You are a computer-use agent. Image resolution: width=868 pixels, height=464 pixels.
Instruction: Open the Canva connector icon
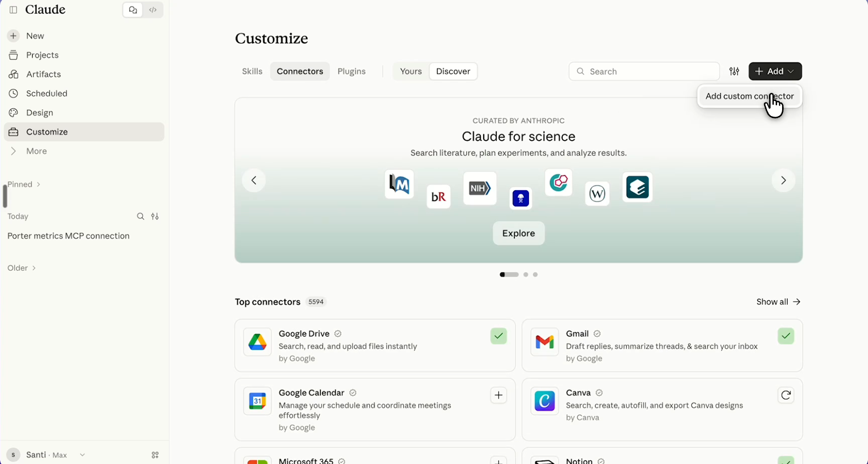click(545, 401)
